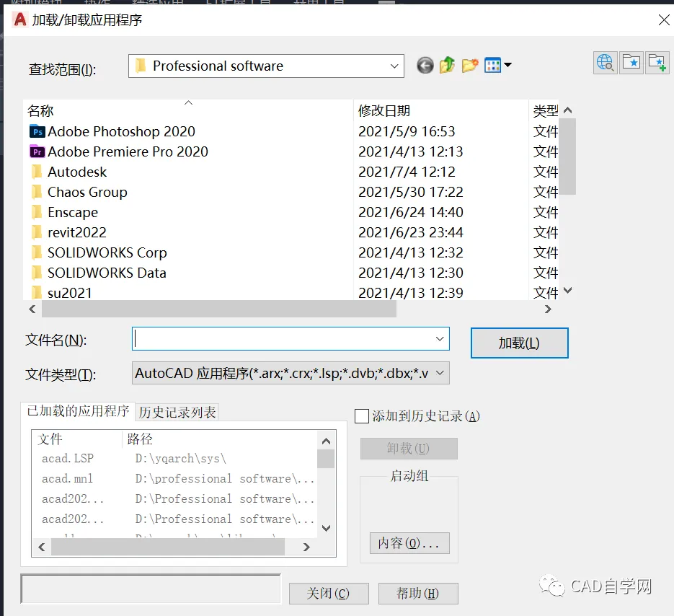Viewport: 674px width, 616px height.
Task: Toggle the 添加到历史记录 checkbox
Action: pos(361,416)
